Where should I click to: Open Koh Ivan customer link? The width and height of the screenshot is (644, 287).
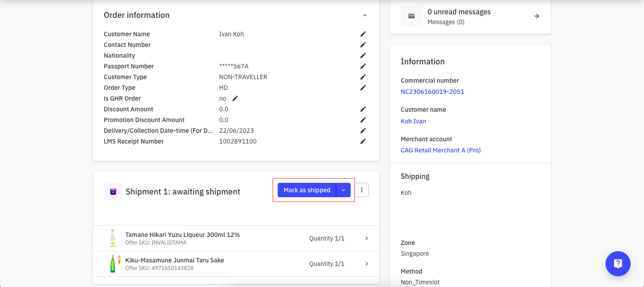[x=413, y=121]
